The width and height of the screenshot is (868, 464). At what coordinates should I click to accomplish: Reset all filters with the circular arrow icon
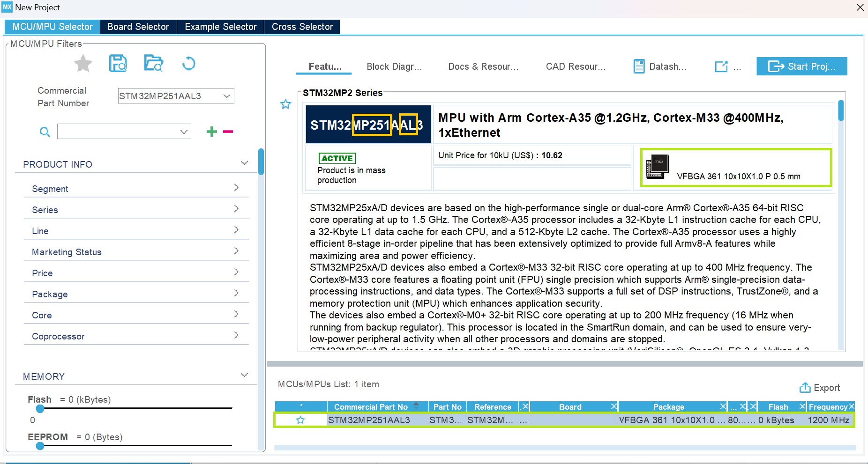tap(188, 63)
